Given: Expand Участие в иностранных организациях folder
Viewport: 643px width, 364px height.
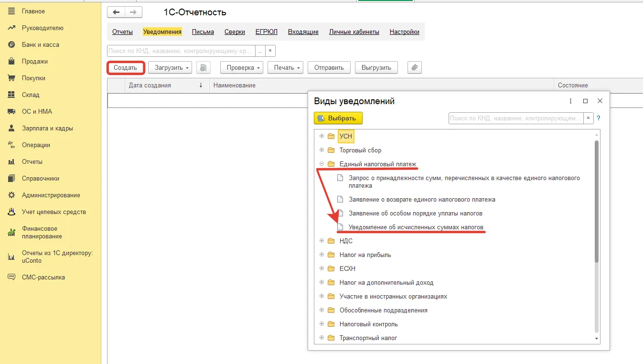Looking at the screenshot, I should coord(321,296).
